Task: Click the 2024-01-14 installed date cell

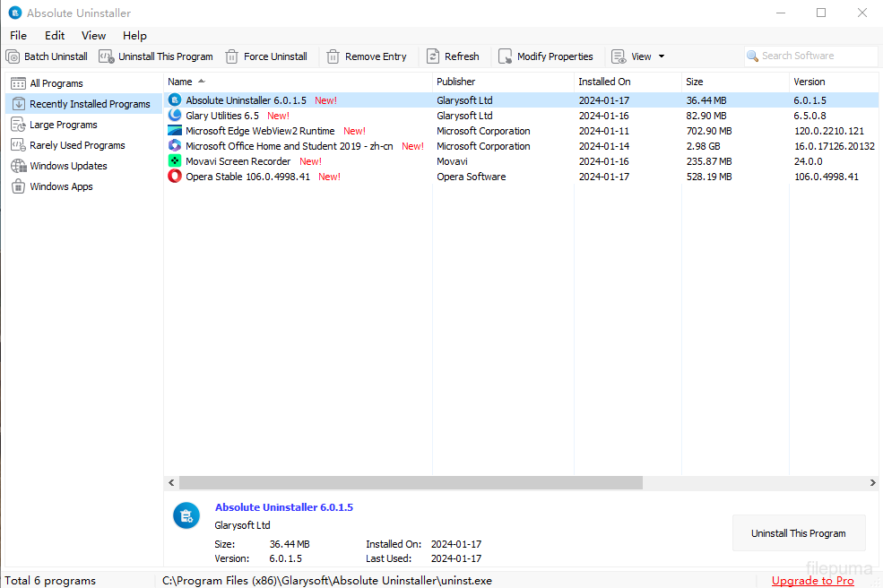Action: pos(603,146)
